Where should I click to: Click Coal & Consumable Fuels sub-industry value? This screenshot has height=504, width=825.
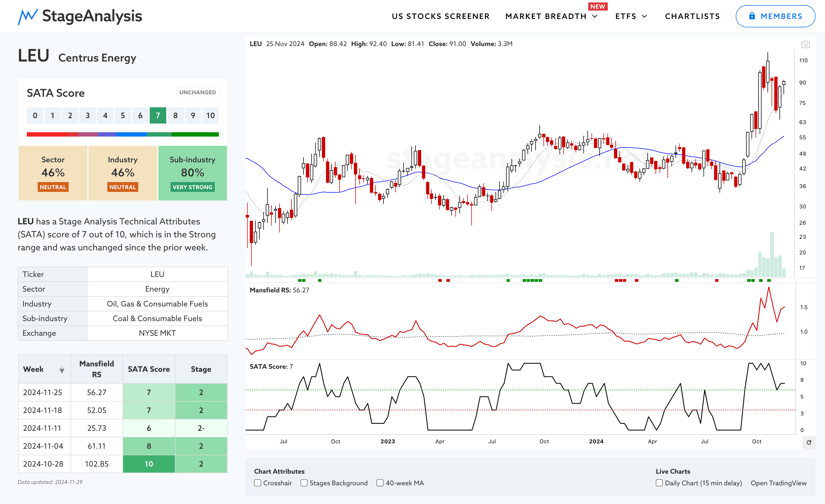[x=157, y=318]
